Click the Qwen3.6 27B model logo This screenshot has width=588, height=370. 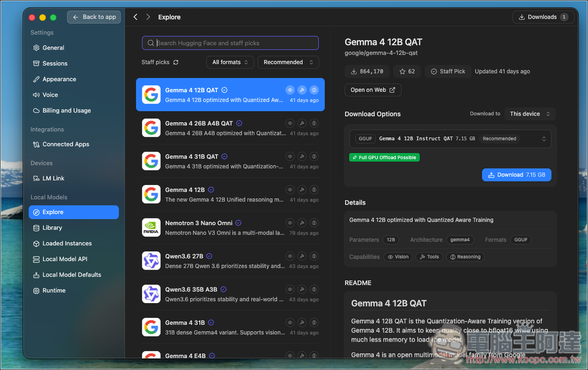[x=151, y=261]
